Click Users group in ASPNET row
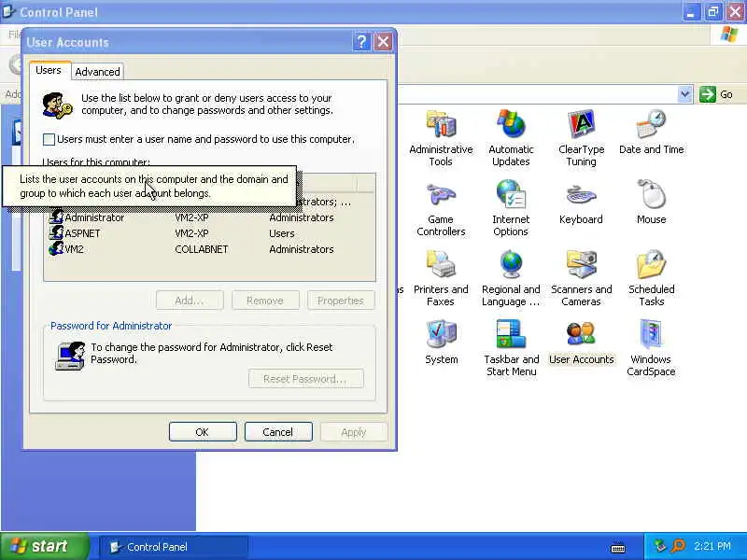This screenshot has width=747, height=560. pos(282,233)
